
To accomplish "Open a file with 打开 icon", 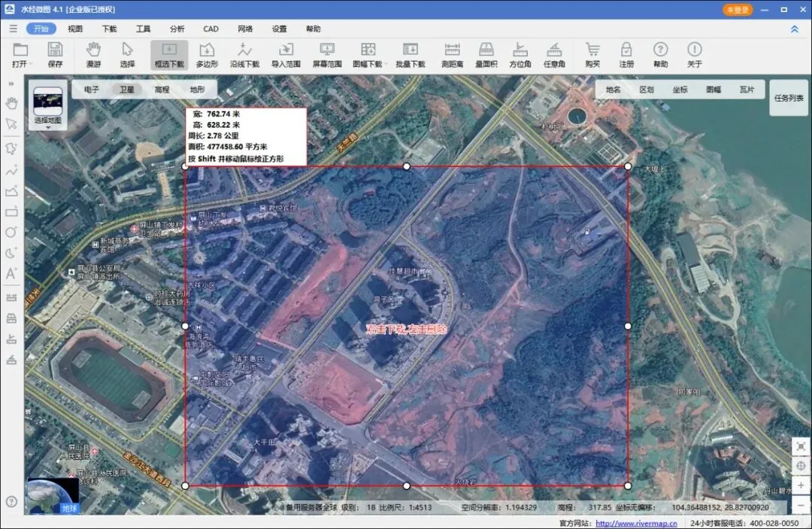I will tap(20, 55).
